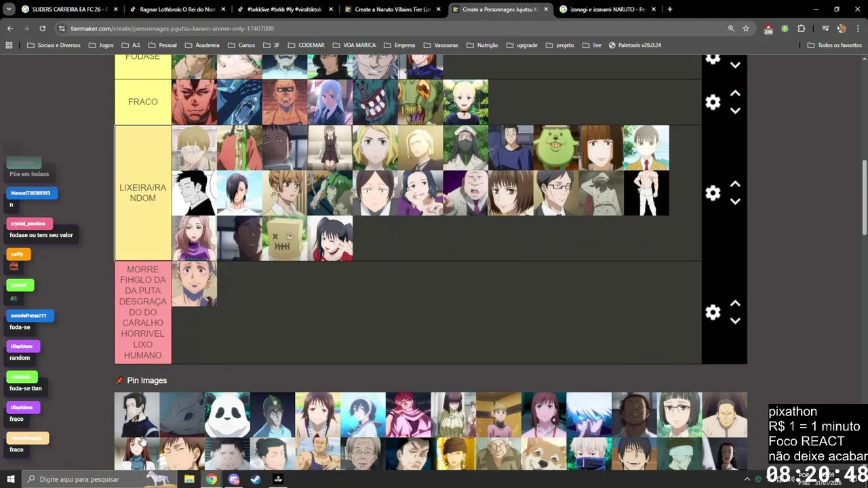
Task: Open the CODEMAR bookmark folder
Action: [x=306, y=45]
